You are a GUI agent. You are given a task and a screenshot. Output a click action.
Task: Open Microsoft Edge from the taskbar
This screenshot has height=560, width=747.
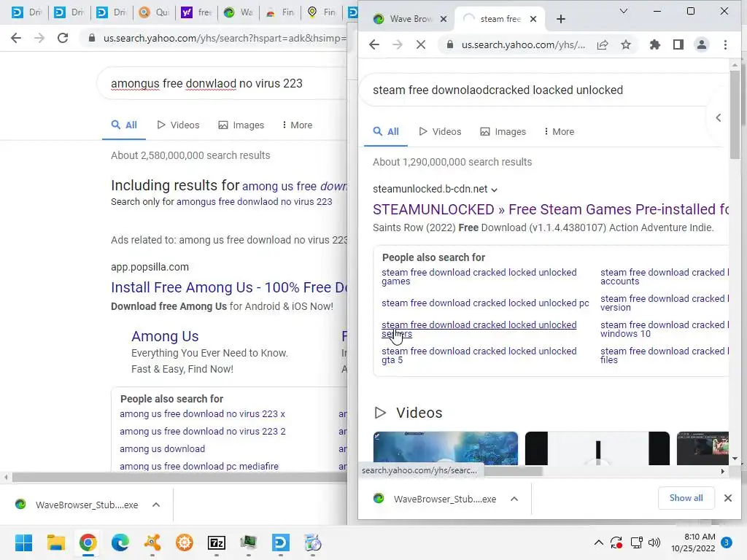[x=120, y=542]
